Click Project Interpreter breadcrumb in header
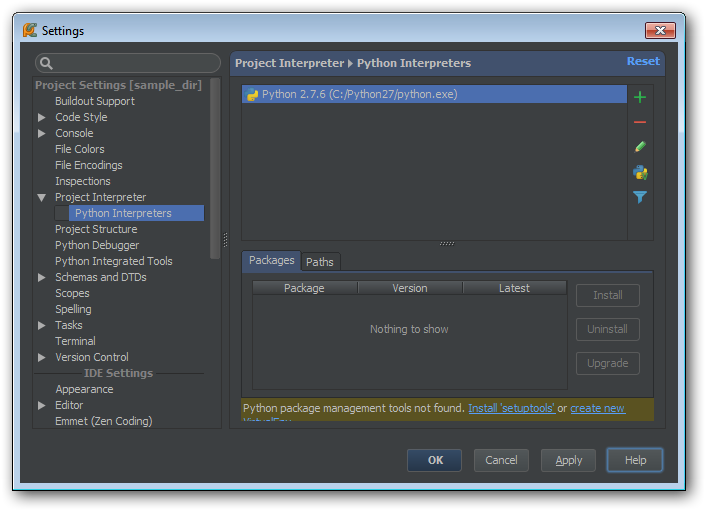Viewport: 706px width, 511px height. click(289, 63)
